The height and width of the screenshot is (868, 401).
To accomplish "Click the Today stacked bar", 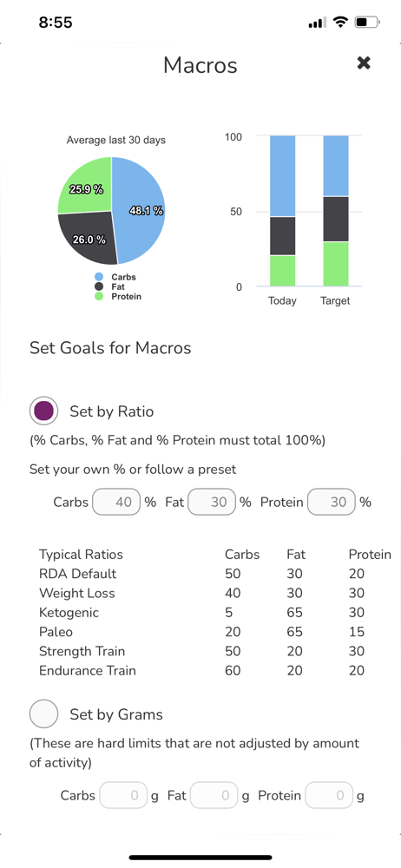I will 282,211.
